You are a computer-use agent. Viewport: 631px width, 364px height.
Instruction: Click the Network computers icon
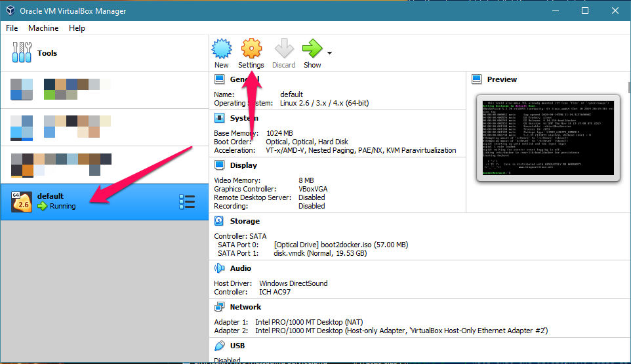(x=219, y=307)
